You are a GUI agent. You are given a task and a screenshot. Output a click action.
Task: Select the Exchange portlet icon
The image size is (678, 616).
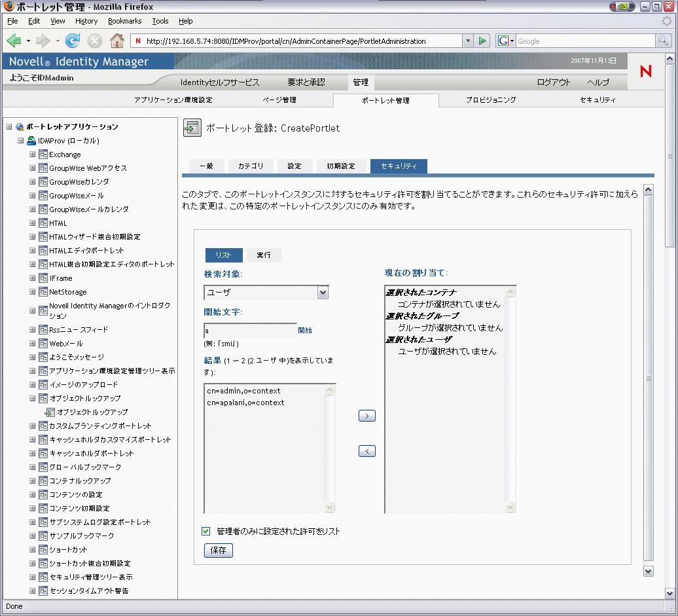(x=43, y=154)
